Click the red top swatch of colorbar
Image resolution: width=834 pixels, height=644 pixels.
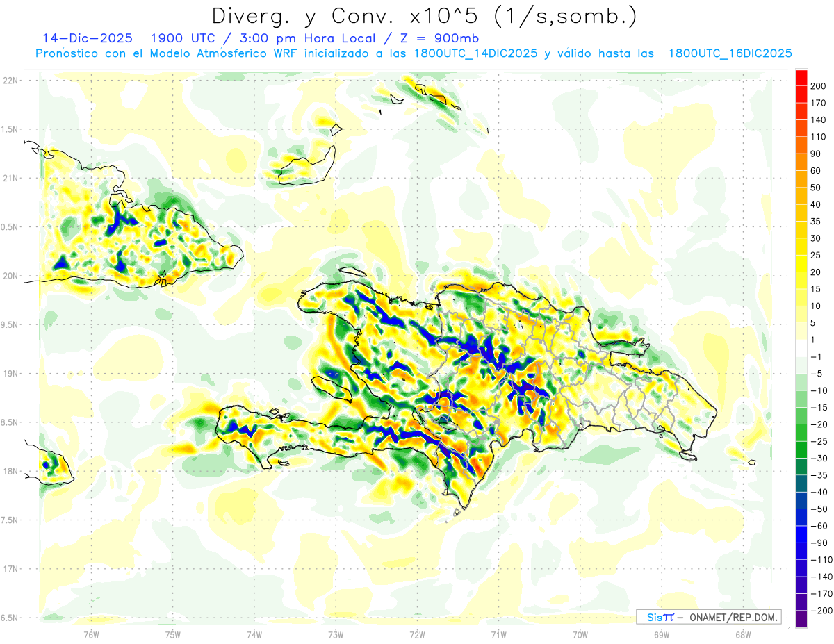click(x=801, y=78)
